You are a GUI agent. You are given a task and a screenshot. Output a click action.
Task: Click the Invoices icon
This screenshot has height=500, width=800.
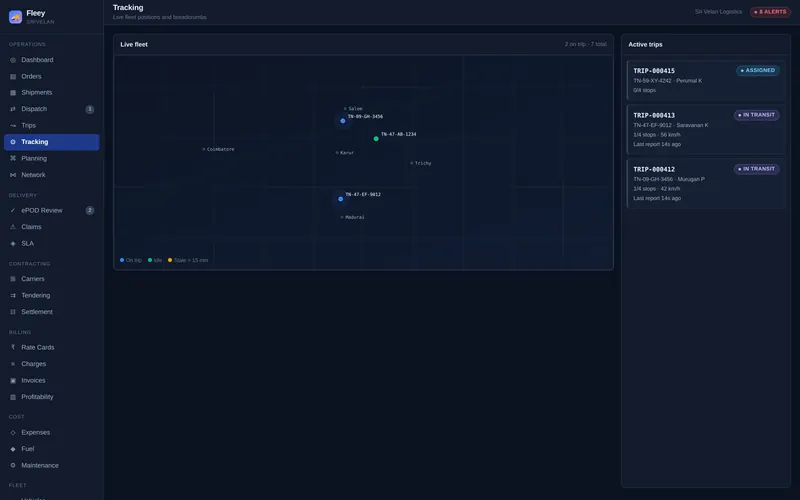point(13,381)
